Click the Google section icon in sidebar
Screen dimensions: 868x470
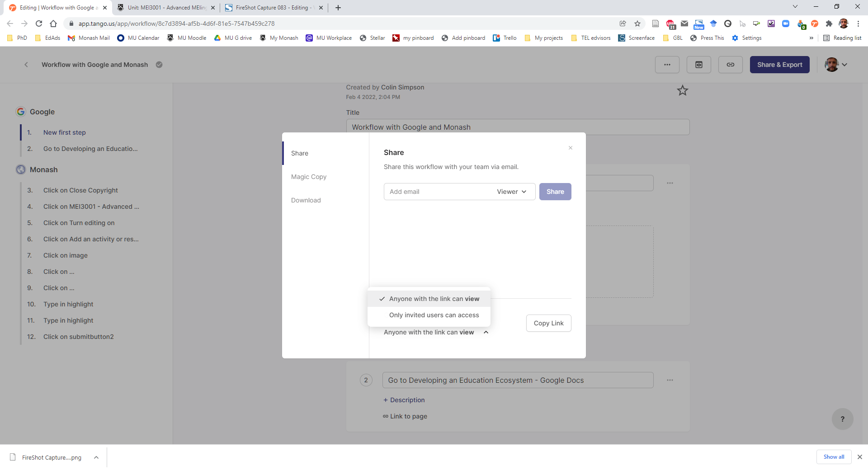point(21,112)
